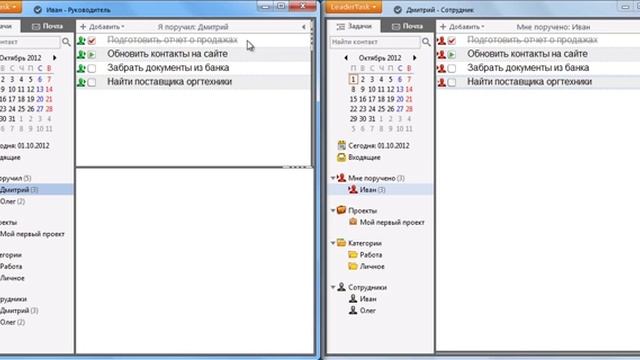Toggle in-progress status of Обновить контакты in Dmitry's window
The image size is (640, 360).
point(452,55)
